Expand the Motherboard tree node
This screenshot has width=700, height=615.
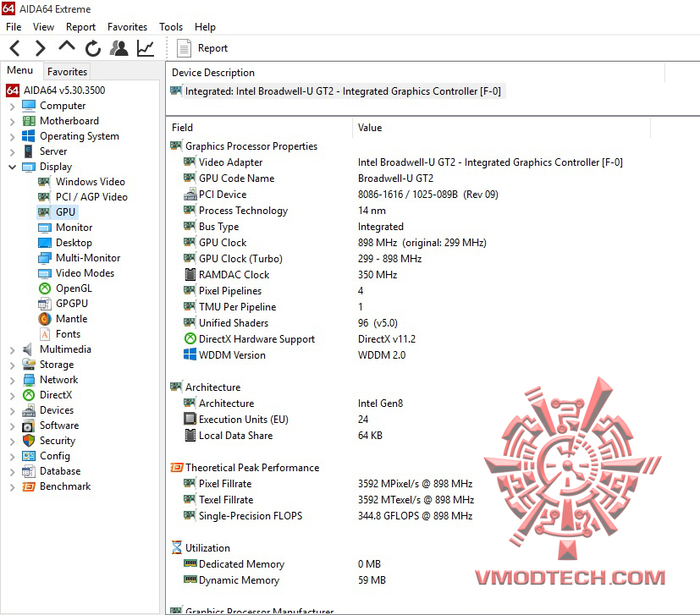click(12, 122)
